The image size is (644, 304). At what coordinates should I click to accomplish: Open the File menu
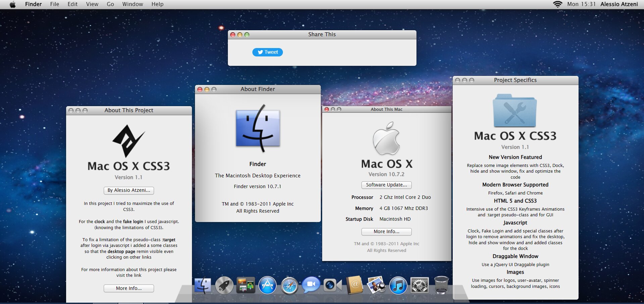click(x=55, y=4)
